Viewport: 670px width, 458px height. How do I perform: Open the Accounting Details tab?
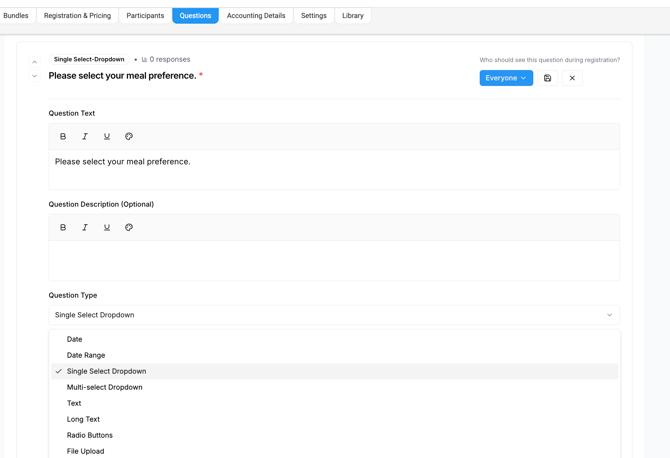[x=256, y=16]
